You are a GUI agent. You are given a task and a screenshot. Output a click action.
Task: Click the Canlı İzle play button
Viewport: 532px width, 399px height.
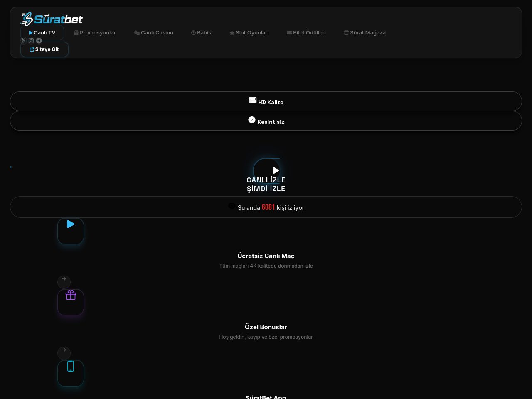click(x=266, y=171)
